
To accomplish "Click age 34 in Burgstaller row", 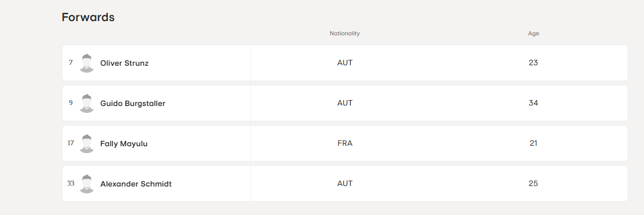I will pyautogui.click(x=533, y=103).
